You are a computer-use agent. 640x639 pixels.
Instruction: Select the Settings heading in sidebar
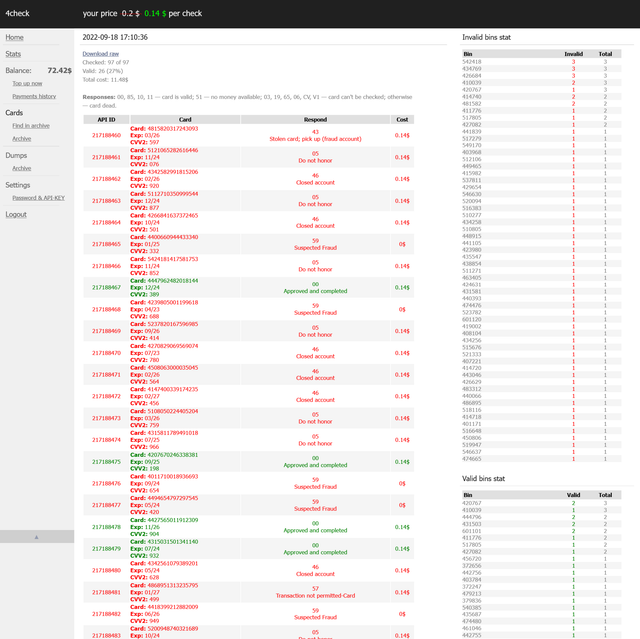18,185
